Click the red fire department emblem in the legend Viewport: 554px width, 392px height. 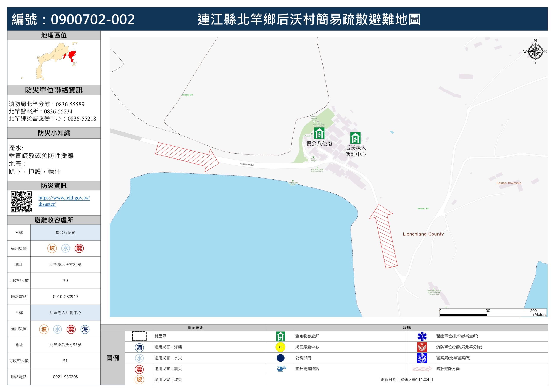pyautogui.click(x=422, y=347)
